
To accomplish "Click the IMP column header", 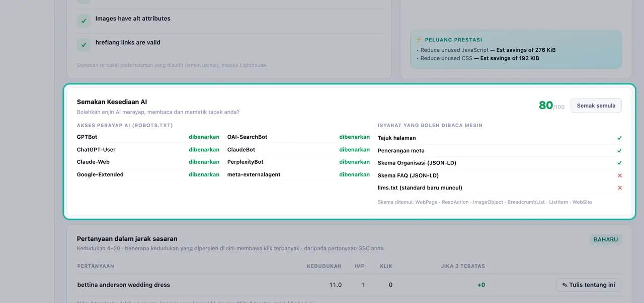I will click(x=360, y=266).
